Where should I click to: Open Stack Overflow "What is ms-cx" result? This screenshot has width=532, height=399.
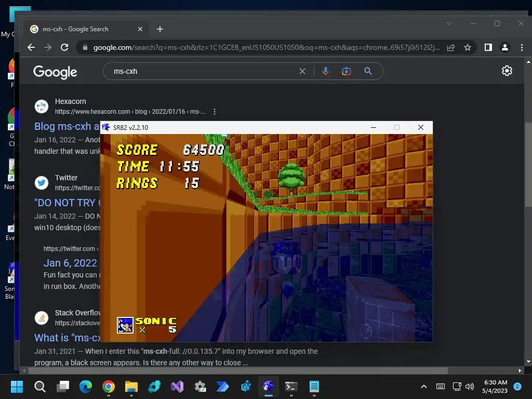point(67,338)
